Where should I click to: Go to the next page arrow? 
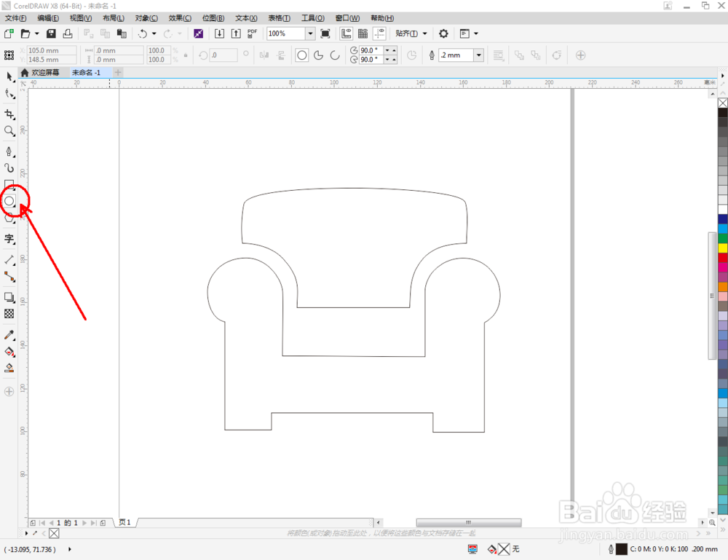point(84,523)
